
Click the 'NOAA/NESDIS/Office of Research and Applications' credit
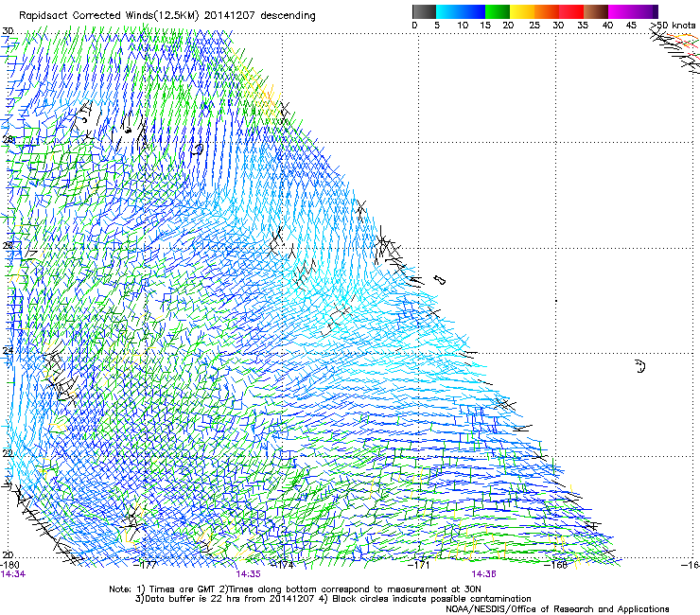(557, 609)
